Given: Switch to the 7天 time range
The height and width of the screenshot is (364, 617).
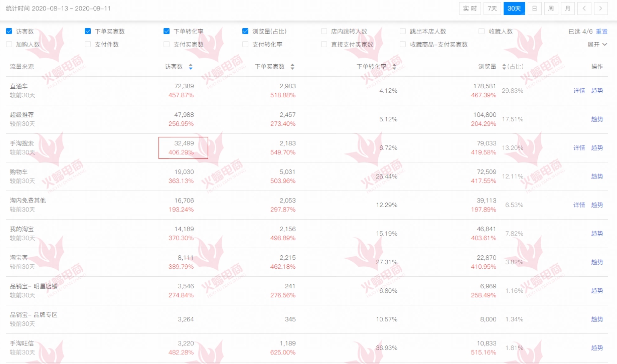Looking at the screenshot, I should 492,9.
